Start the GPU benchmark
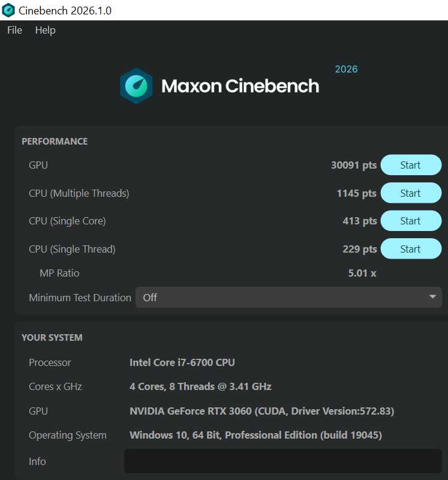448x480 pixels. click(411, 165)
